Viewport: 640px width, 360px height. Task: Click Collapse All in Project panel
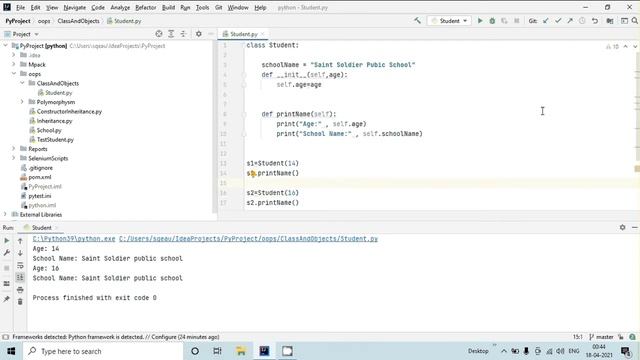[183, 34]
